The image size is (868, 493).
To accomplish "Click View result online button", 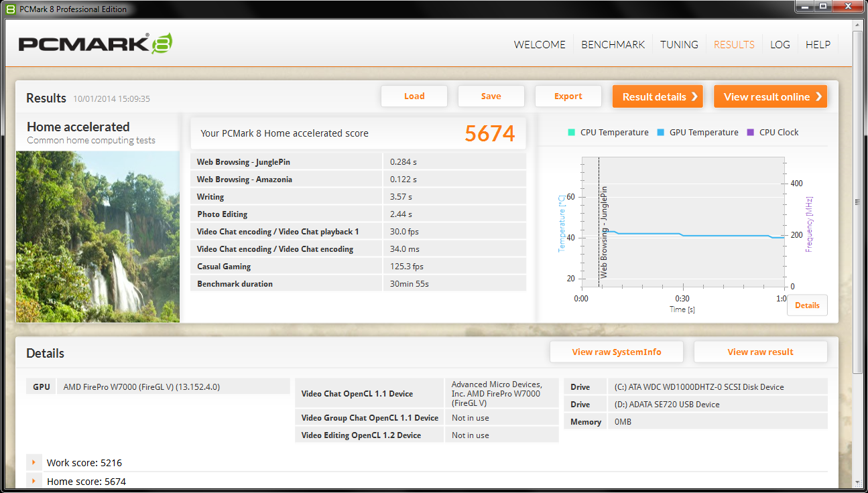I will (770, 96).
